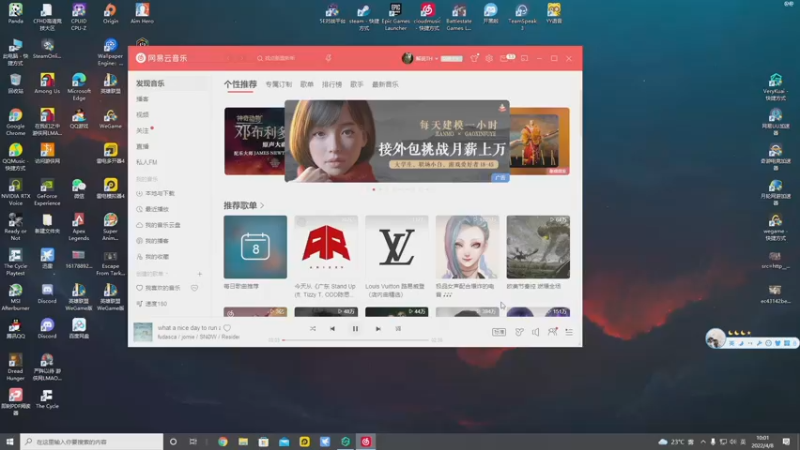The image size is (800, 450).
Task: Open the 歌手 tab
Action: pos(357,84)
